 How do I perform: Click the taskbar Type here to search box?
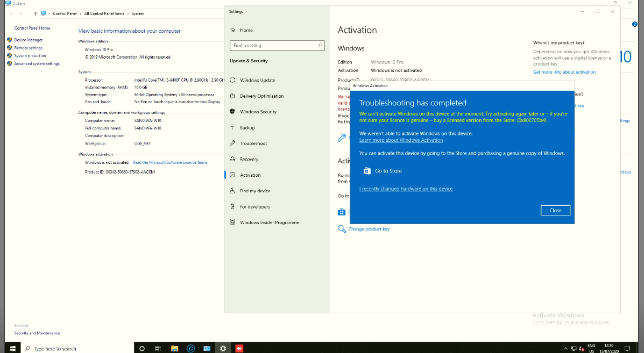[77, 348]
